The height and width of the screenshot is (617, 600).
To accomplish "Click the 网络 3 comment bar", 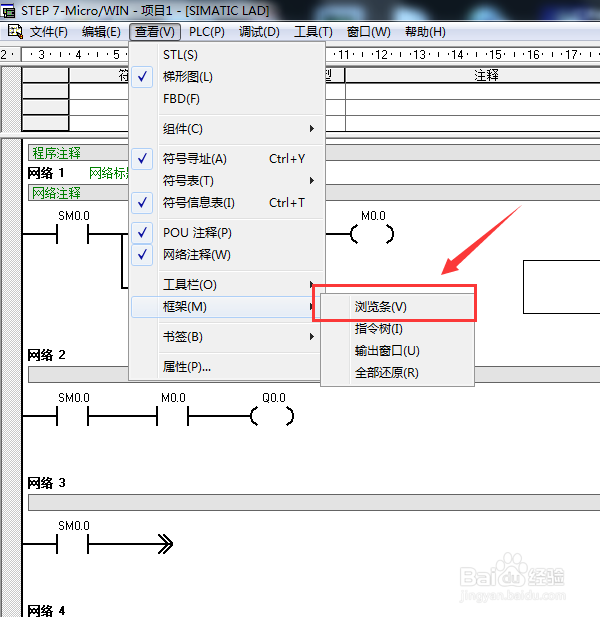I will 314,502.
